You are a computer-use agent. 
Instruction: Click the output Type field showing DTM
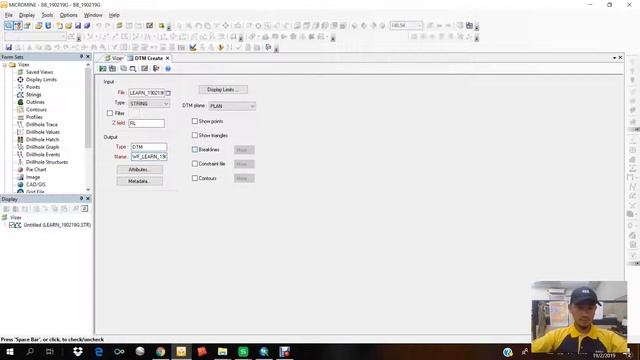coord(149,147)
